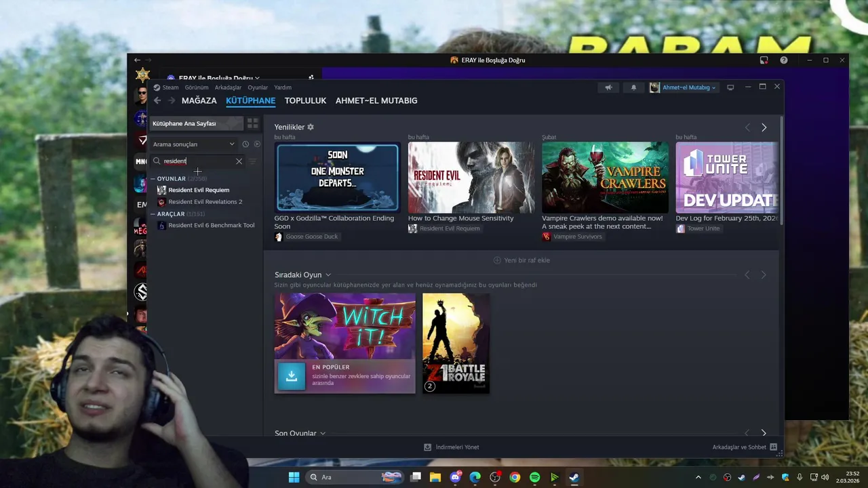Open İndirmeleri Yönet downloads manager
The width and height of the screenshot is (868, 488).
452,447
